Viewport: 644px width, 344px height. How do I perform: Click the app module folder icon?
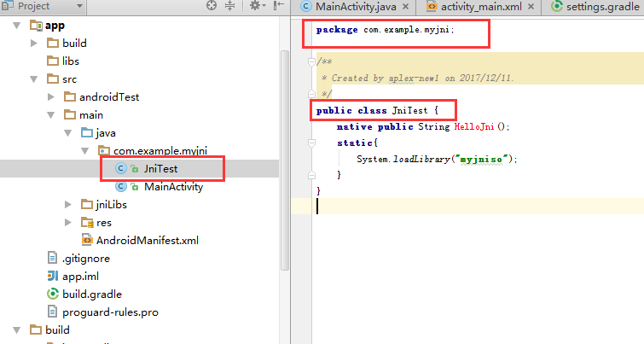coord(36,26)
